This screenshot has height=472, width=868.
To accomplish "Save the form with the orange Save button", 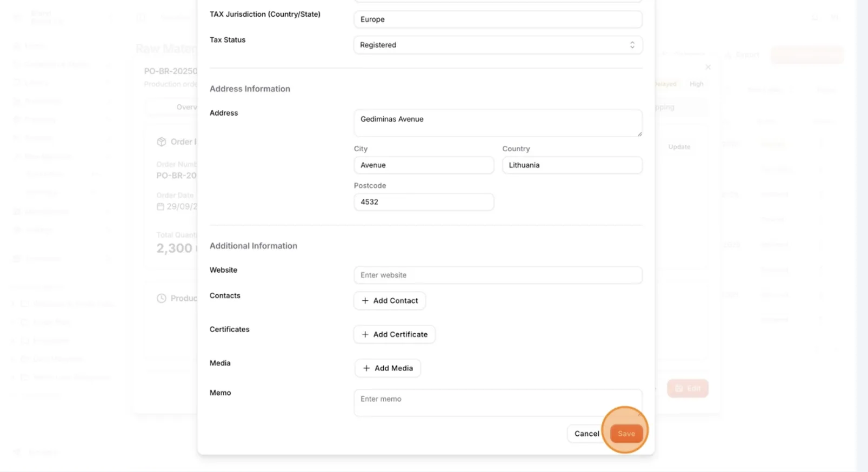I will point(626,434).
